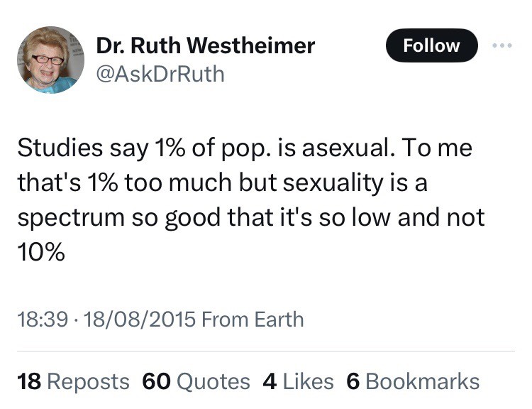View the Reposts list
The height and width of the screenshot is (409, 532).
(x=88, y=381)
